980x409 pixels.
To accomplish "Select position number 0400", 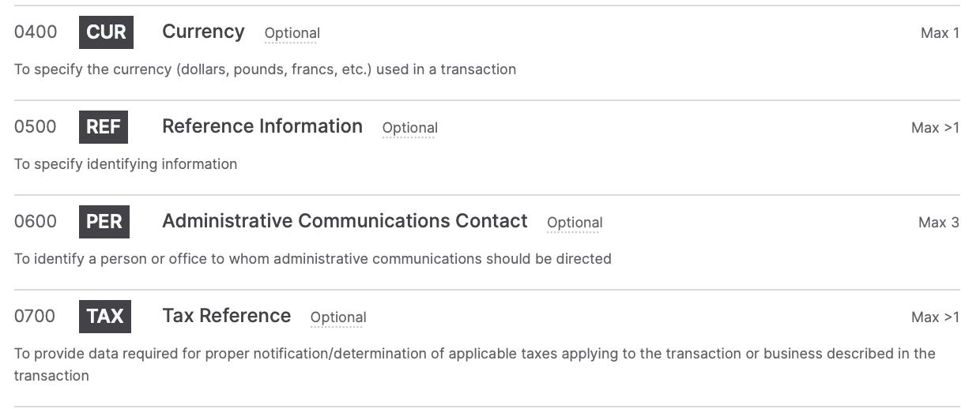I will [x=36, y=32].
